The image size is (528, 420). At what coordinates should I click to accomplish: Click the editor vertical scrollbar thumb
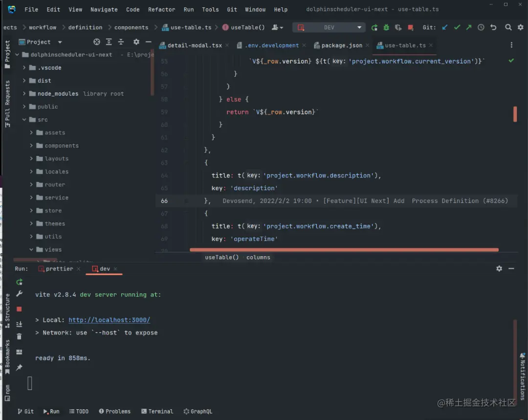point(515,114)
